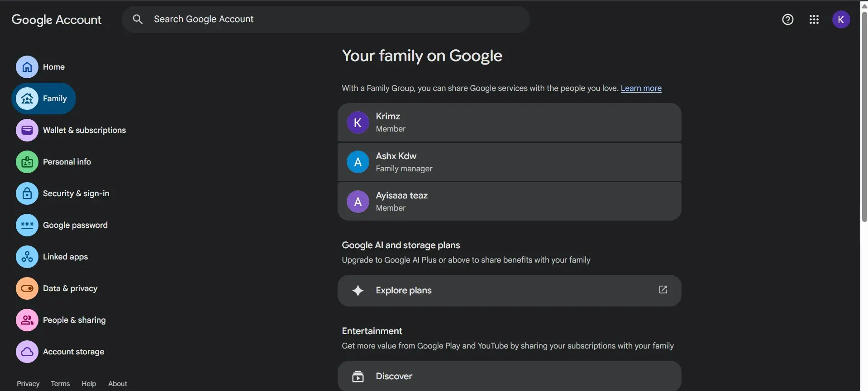The width and height of the screenshot is (868, 391).
Task: Open Google password label
Action: pyautogui.click(x=75, y=225)
